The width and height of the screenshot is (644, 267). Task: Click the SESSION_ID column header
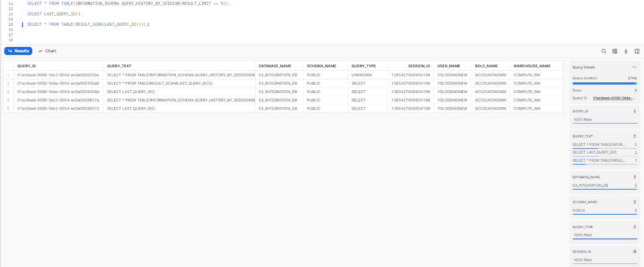click(x=419, y=66)
